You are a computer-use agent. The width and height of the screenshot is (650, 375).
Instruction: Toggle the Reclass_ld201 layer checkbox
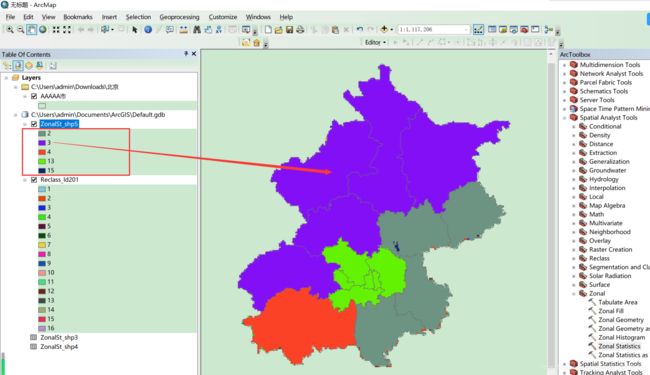[x=34, y=180]
